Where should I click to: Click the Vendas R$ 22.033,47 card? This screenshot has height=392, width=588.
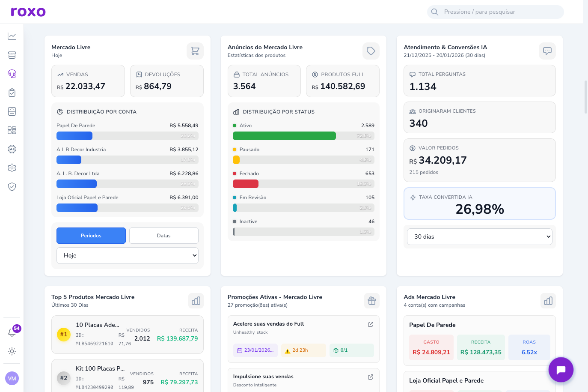(88, 81)
